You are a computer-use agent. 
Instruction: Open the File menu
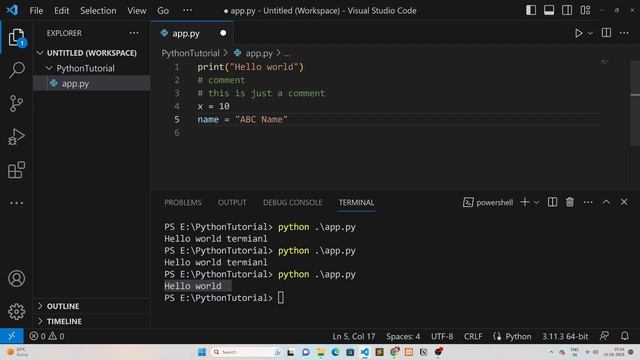(x=36, y=11)
